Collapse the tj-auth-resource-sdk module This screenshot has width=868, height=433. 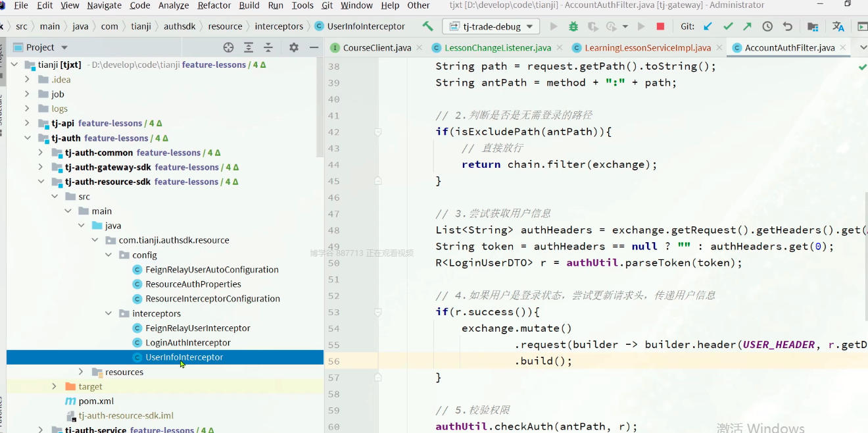click(x=41, y=182)
